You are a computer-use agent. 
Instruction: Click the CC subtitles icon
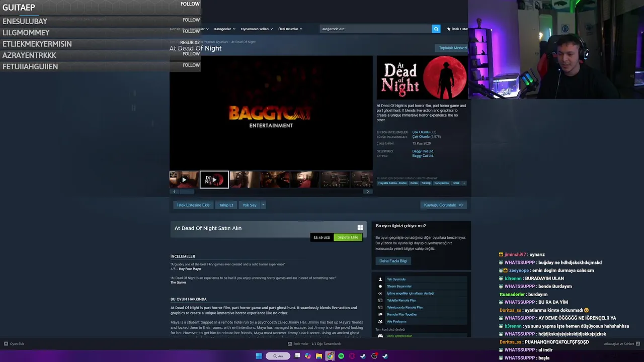tap(380, 293)
